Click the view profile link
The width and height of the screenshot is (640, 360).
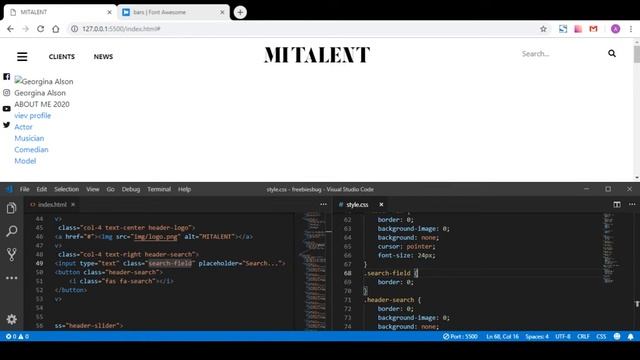(x=33, y=116)
